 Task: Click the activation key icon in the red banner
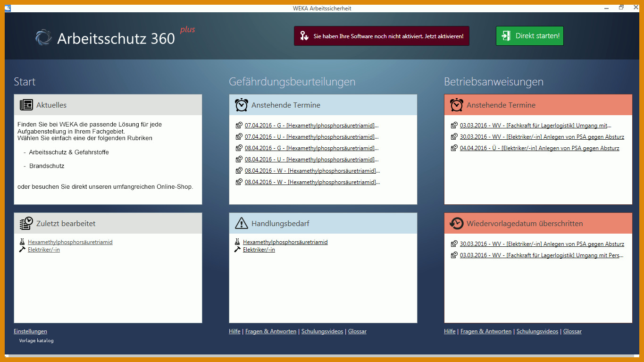coord(304,36)
